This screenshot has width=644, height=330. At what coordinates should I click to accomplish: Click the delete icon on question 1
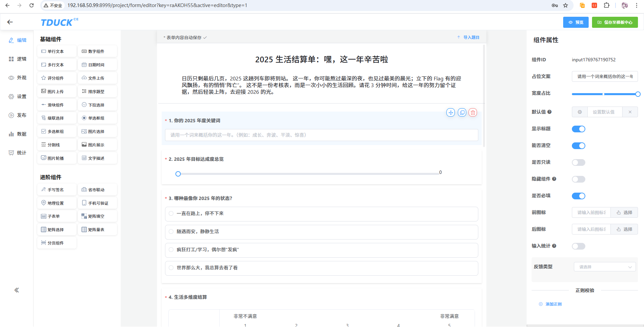473,113
